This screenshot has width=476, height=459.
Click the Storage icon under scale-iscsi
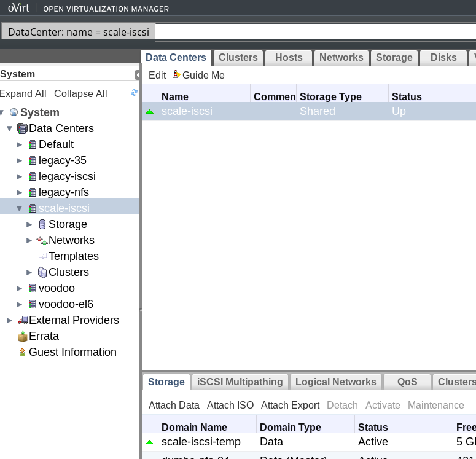[x=42, y=224]
